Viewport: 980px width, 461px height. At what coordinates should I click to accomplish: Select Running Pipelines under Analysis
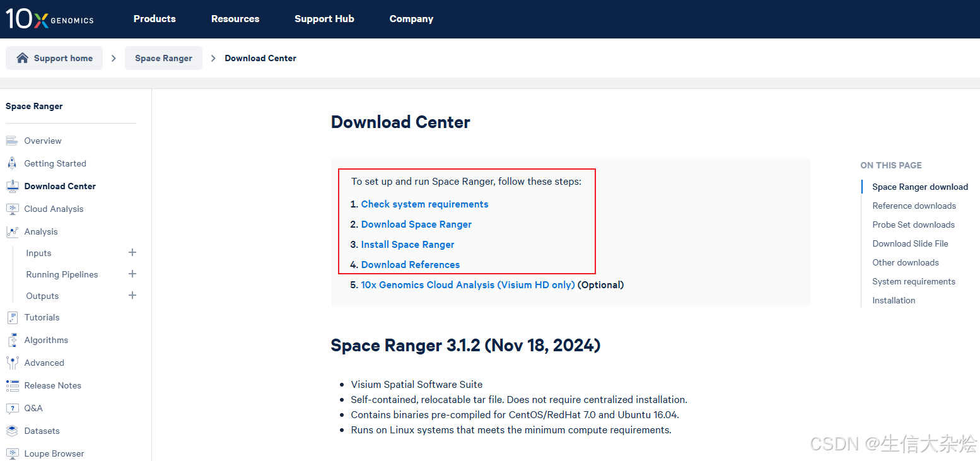62,274
